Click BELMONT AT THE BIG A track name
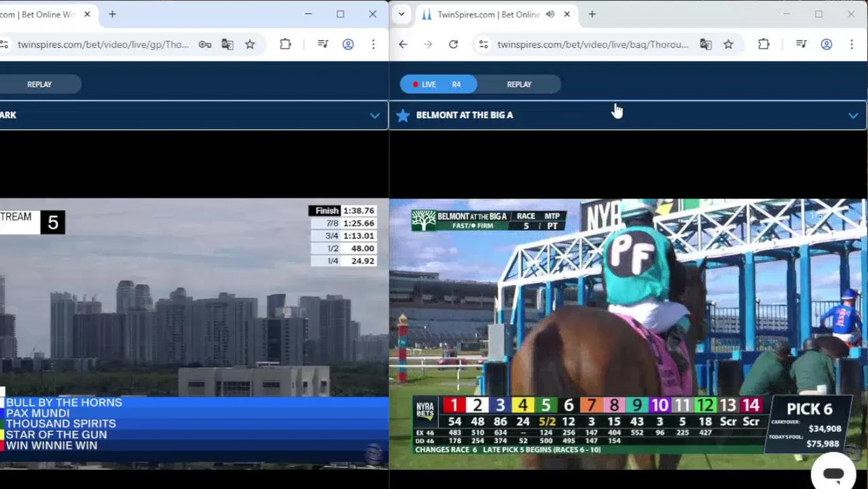 click(x=465, y=115)
